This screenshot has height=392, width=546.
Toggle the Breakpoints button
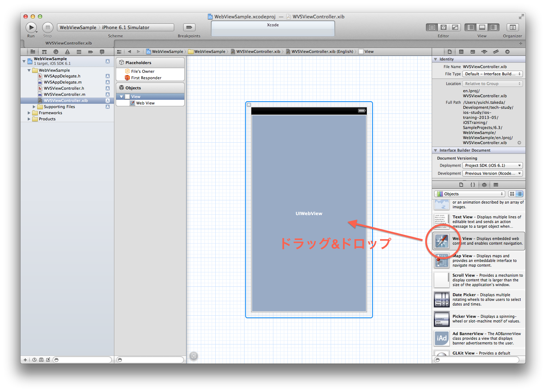(189, 27)
